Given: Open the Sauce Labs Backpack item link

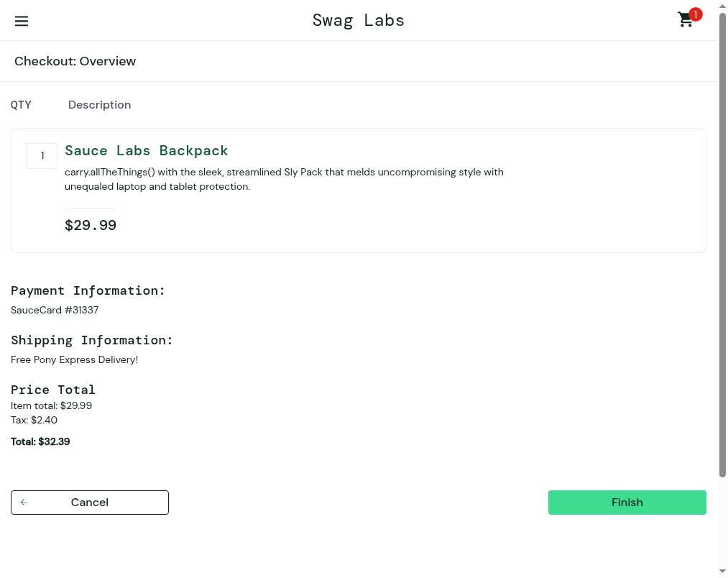Looking at the screenshot, I should [x=147, y=150].
